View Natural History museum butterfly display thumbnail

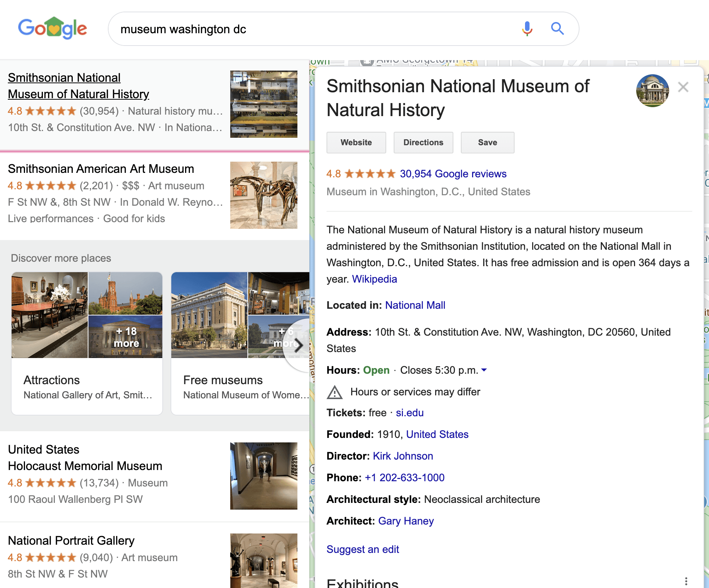(x=263, y=104)
